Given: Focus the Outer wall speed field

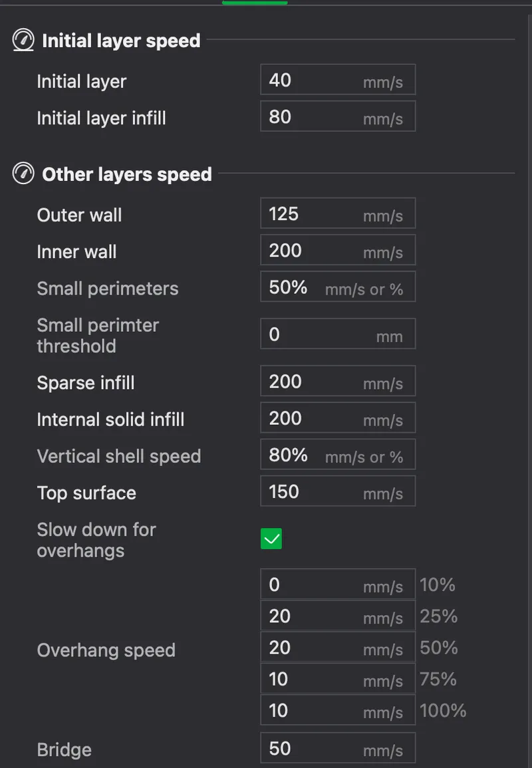Looking at the screenshot, I should 338,213.
